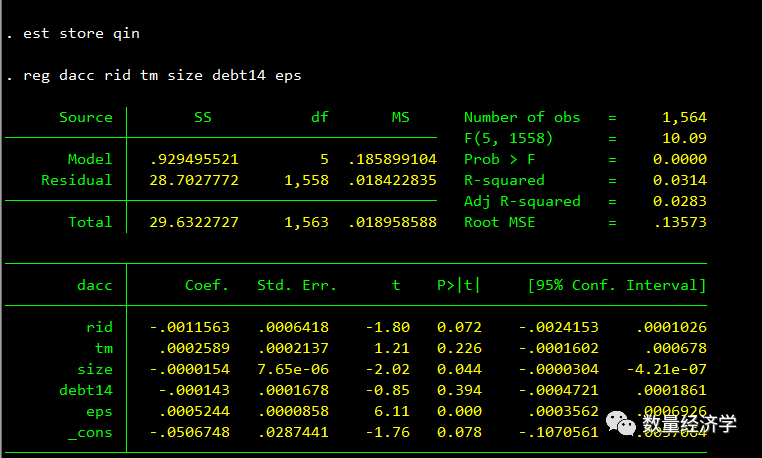Viewport: 762px width, 458px height.
Task: Click _cons p-value 0.078
Action: point(459,433)
